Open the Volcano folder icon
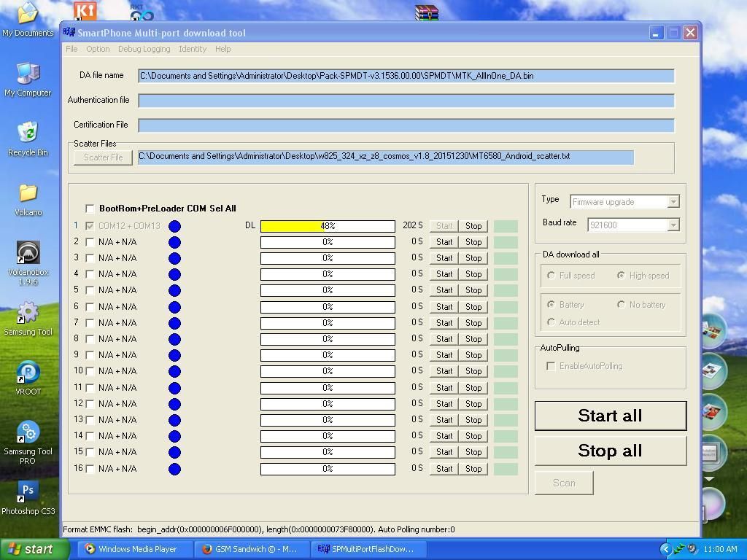 click(28, 199)
